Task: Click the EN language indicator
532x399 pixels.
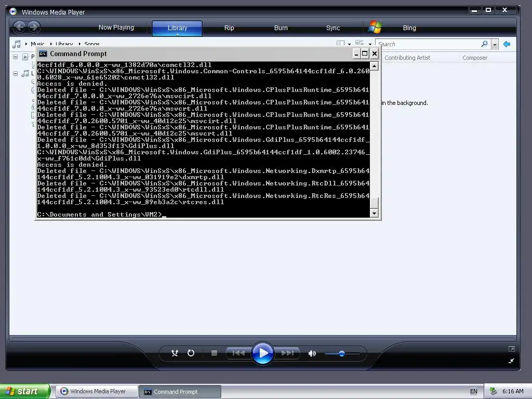Action: 474,391
